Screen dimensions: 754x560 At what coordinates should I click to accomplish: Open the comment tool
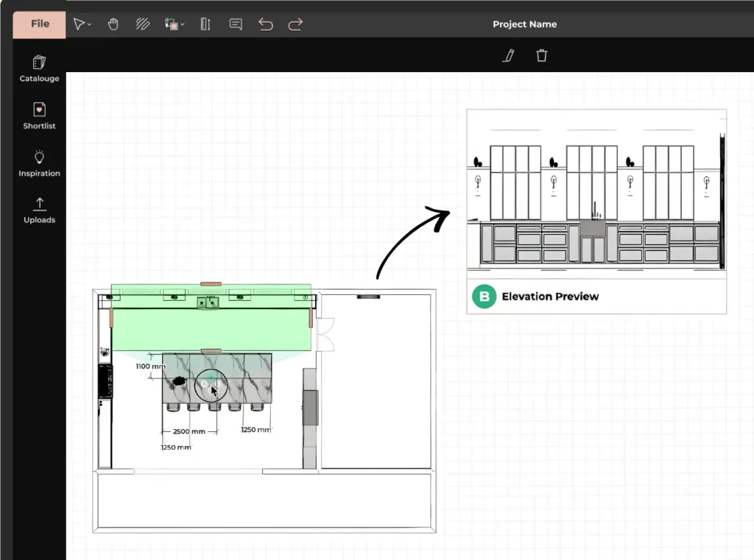(x=236, y=24)
